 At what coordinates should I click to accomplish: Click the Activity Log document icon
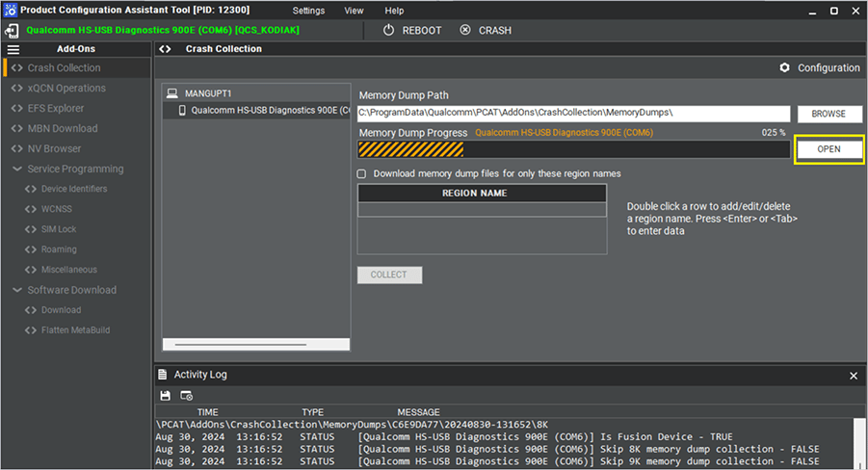pos(162,375)
